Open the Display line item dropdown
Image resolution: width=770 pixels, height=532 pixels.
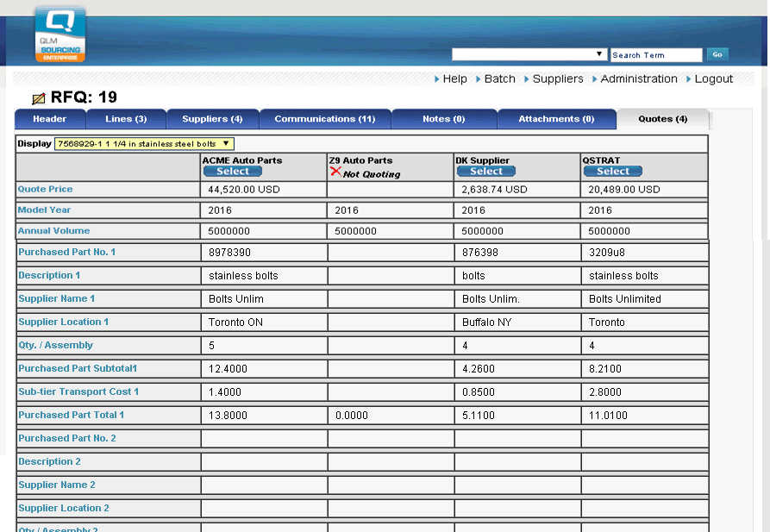click(x=144, y=144)
